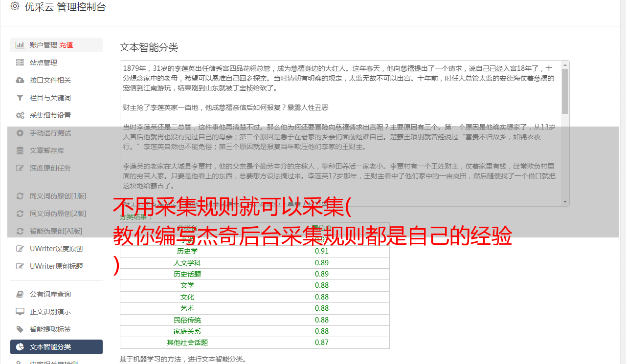Click the refresh icon for 同义词伪原创[2版]
626x364 pixels.
[20, 214]
